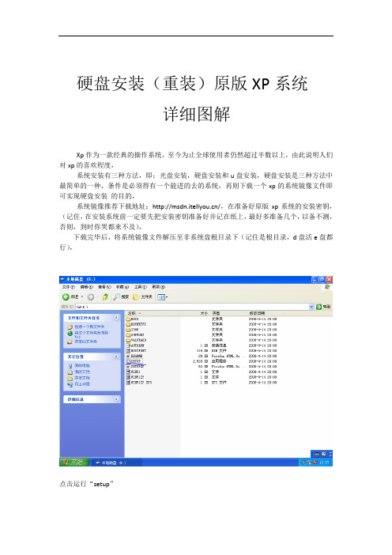Image resolution: width=392 pixels, height=555 pixels.
Task: Select the DOTNETFX folder
Action: (x=136, y=324)
